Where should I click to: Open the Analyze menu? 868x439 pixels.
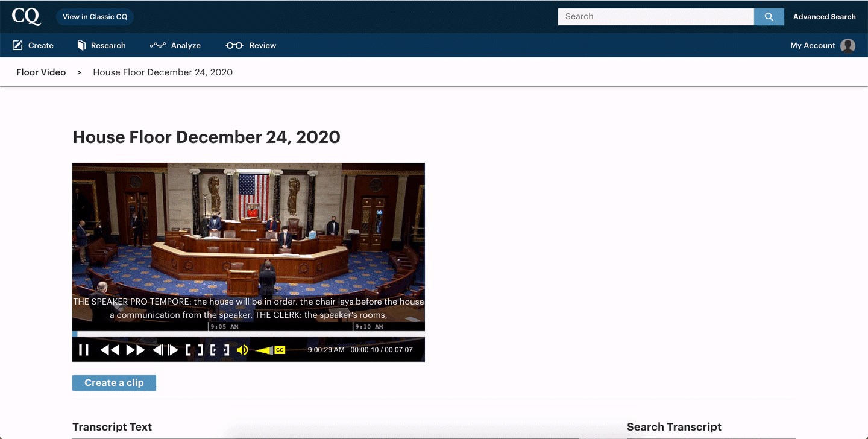(175, 45)
